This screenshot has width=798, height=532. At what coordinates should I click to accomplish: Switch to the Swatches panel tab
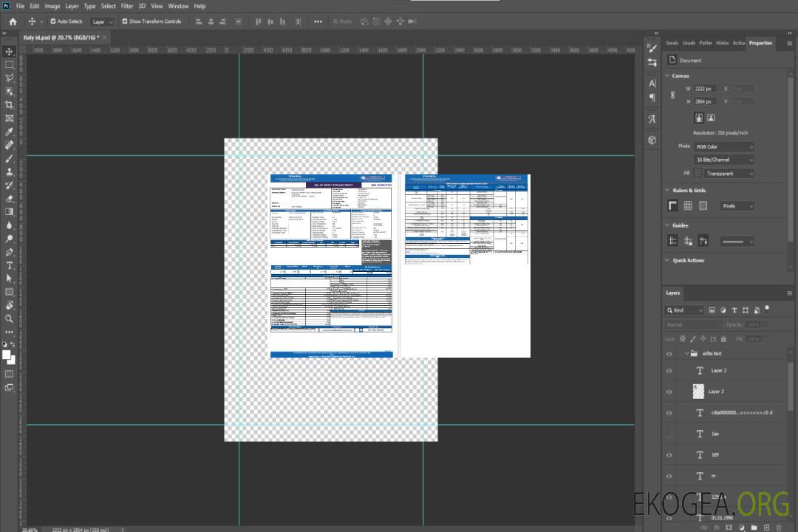click(x=672, y=43)
